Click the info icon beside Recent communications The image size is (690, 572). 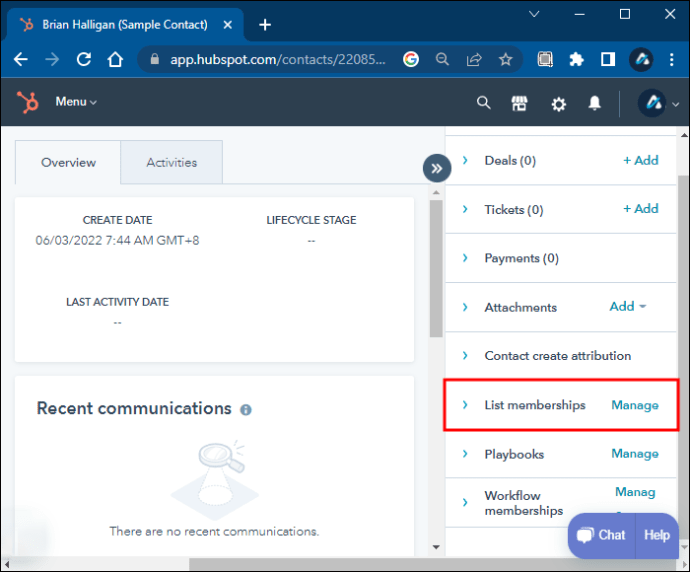click(x=246, y=410)
